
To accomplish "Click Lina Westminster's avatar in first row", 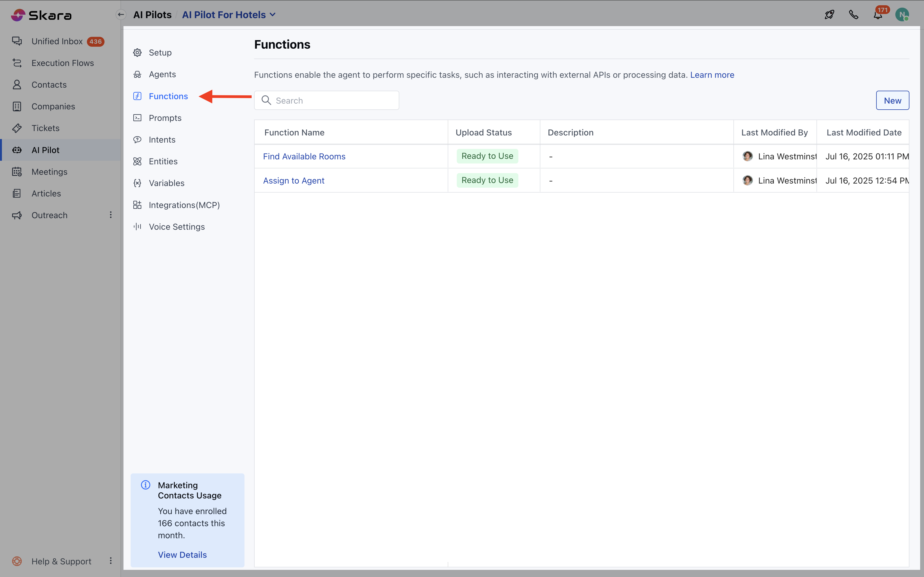I will [x=747, y=156].
